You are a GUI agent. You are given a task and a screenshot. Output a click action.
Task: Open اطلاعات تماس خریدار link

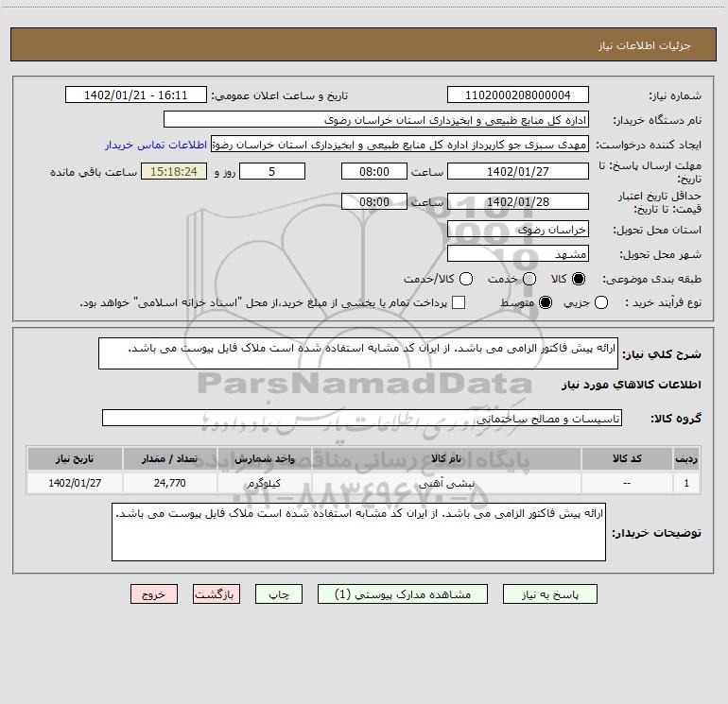tap(156, 145)
